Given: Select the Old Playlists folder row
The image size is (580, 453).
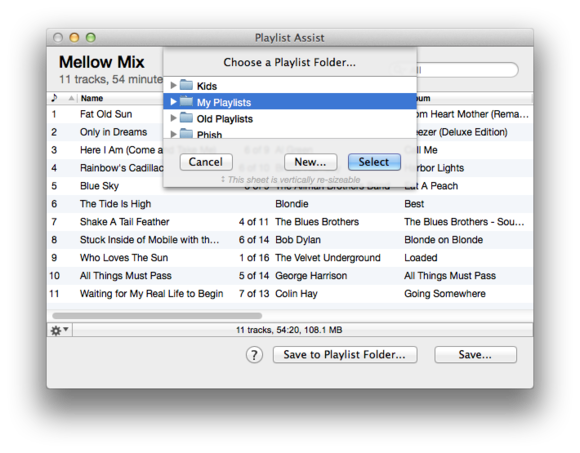Looking at the screenshot, I should (290, 118).
